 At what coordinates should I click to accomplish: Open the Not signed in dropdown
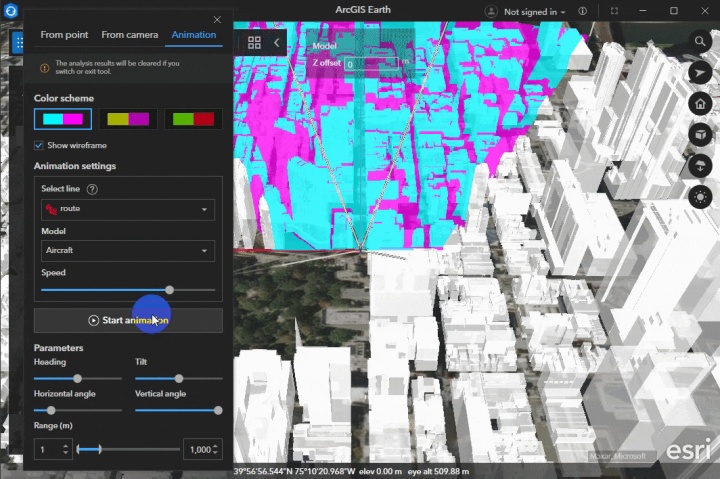click(x=534, y=12)
